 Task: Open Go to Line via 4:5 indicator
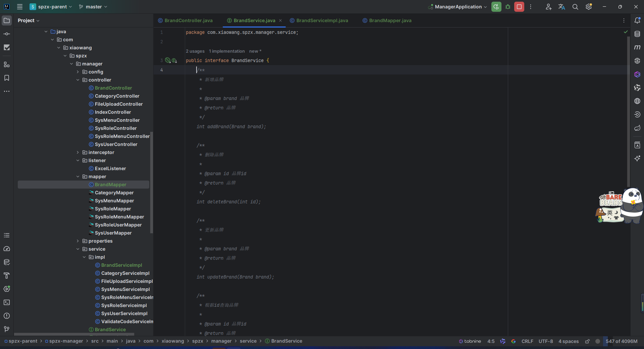(x=491, y=341)
